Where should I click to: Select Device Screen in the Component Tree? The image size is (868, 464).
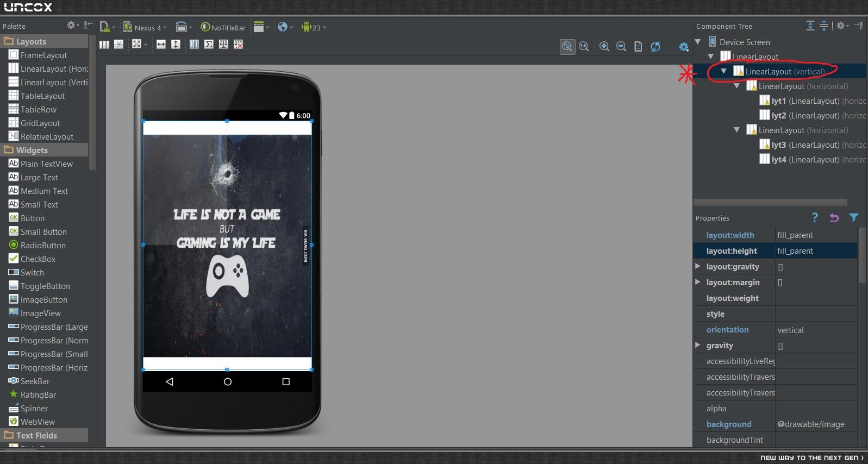[739, 42]
